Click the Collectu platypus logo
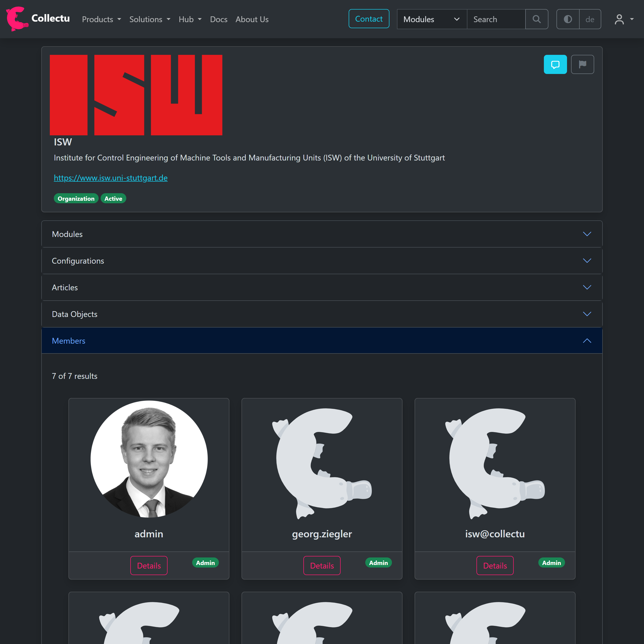Image resolution: width=644 pixels, height=644 pixels. tap(17, 19)
